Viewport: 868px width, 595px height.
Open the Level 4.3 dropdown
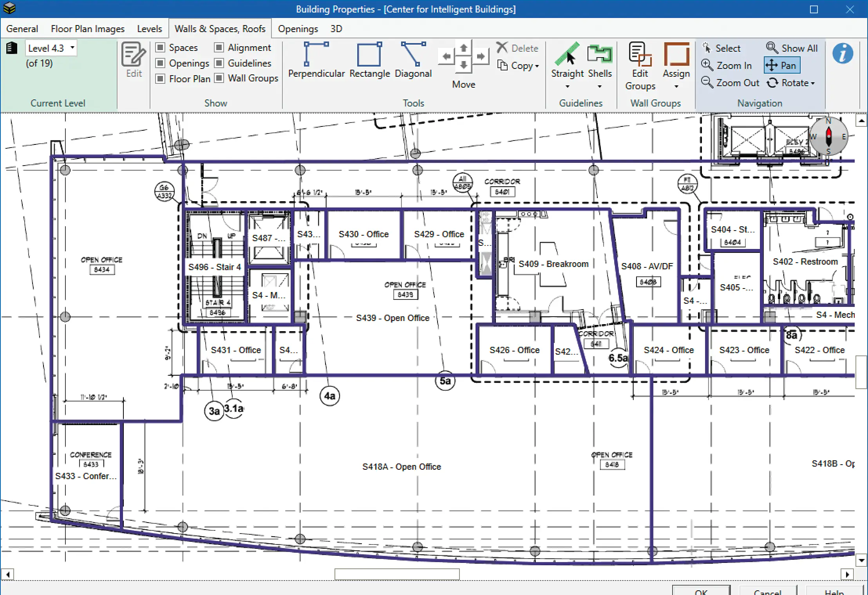(51, 48)
